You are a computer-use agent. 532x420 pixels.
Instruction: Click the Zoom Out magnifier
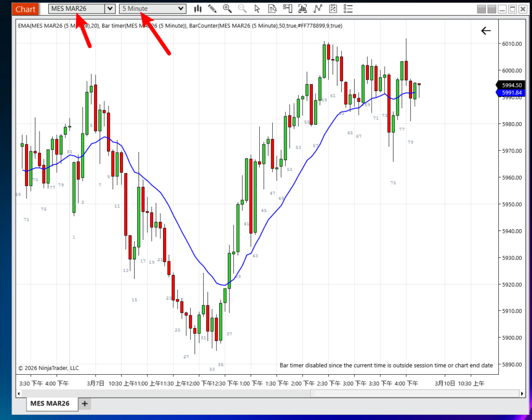click(x=242, y=9)
